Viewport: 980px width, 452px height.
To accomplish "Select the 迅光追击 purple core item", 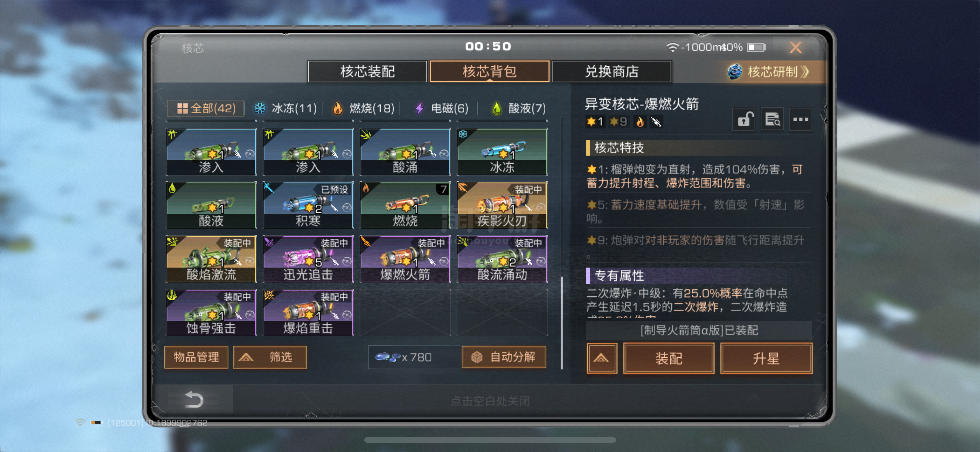I will coord(308,259).
